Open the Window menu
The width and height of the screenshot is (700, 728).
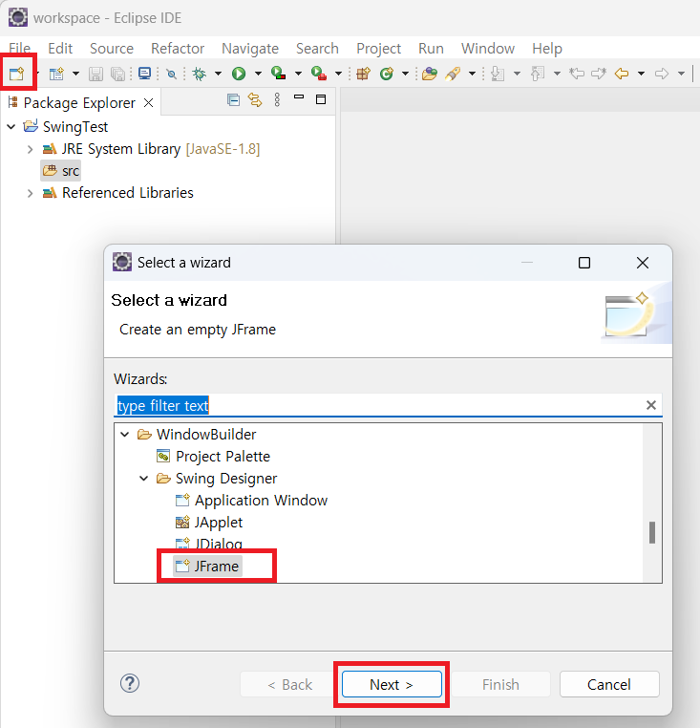pos(488,49)
